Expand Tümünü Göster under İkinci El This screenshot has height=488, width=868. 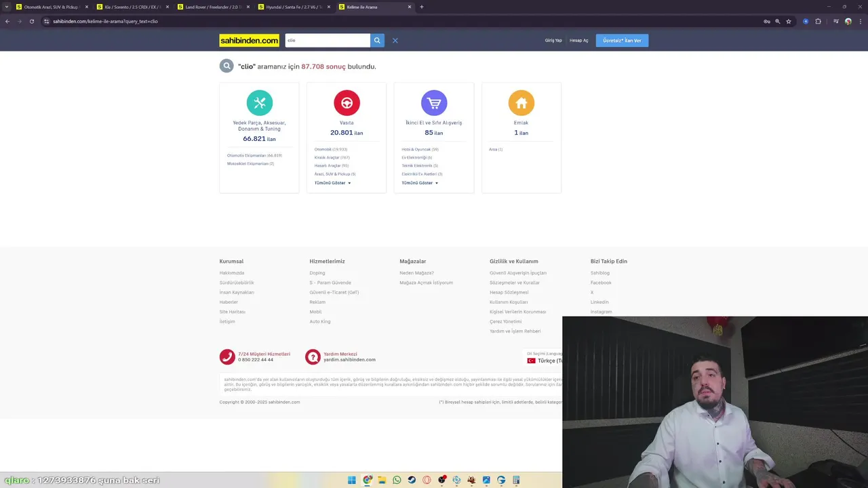(420, 183)
